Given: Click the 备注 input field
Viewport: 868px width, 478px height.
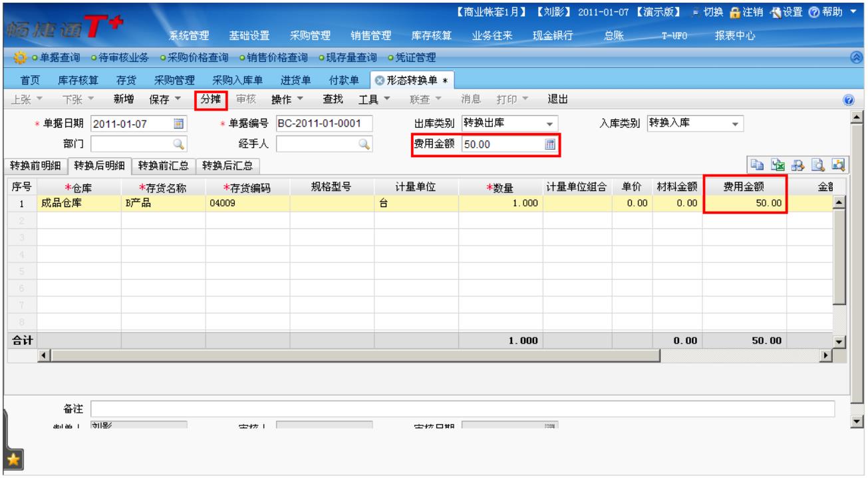Looking at the screenshot, I should pyautogui.click(x=462, y=408).
